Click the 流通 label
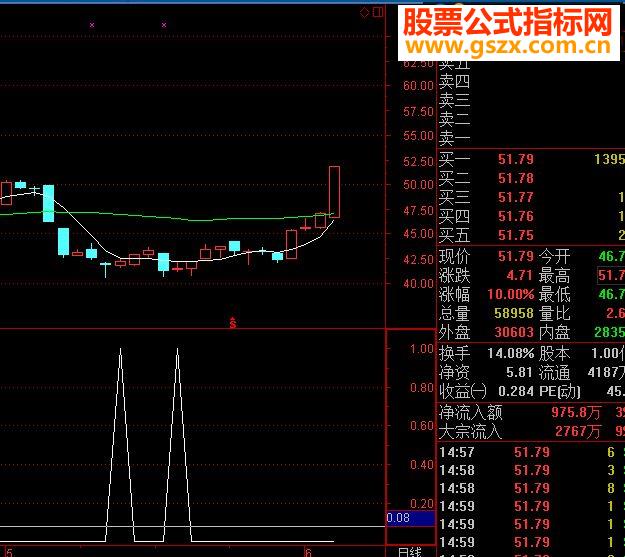The height and width of the screenshot is (557, 625). (x=555, y=373)
